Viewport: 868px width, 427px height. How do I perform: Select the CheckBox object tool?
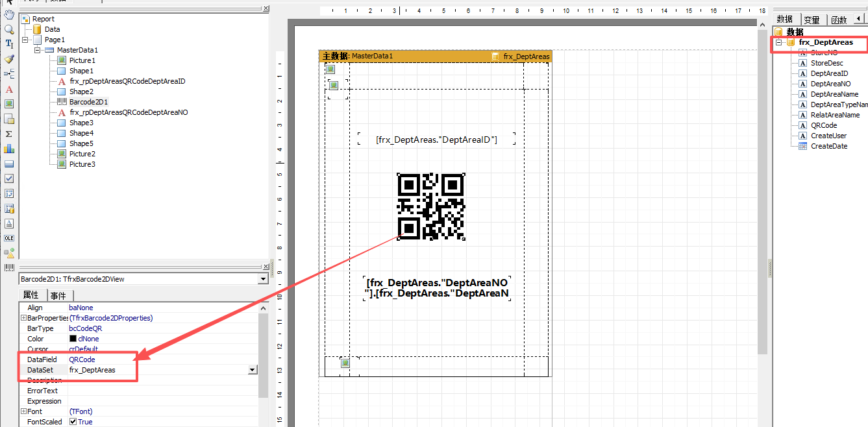[x=9, y=178]
